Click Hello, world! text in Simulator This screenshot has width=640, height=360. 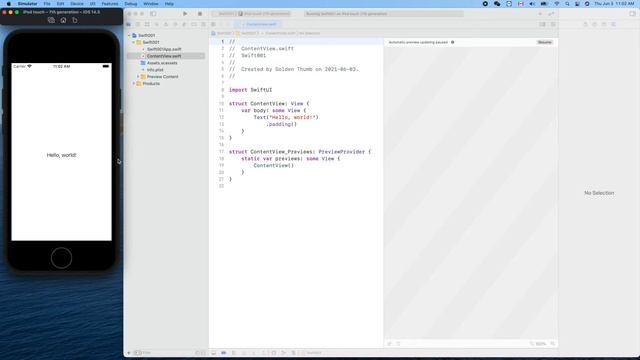61,155
